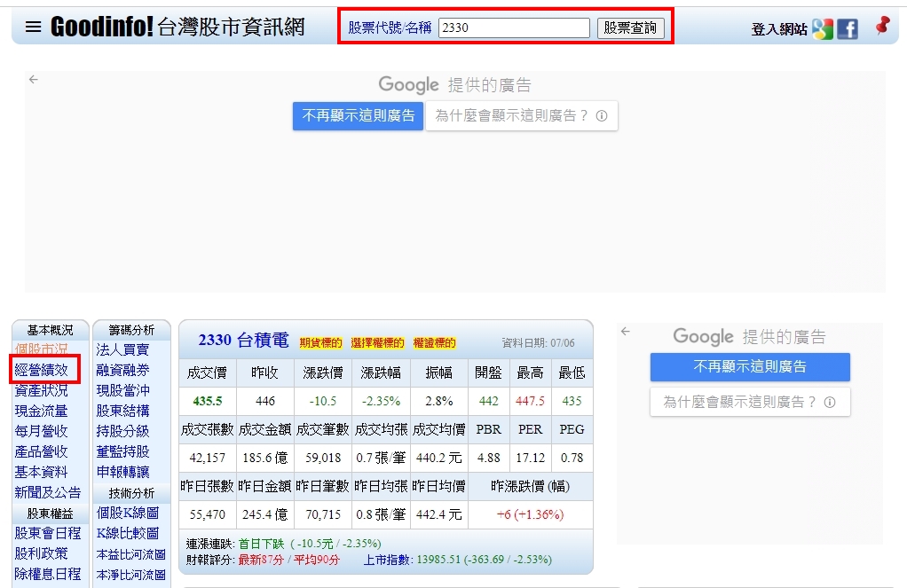Open 產品營收 in sidebar
The image size is (907, 588).
click(x=41, y=451)
